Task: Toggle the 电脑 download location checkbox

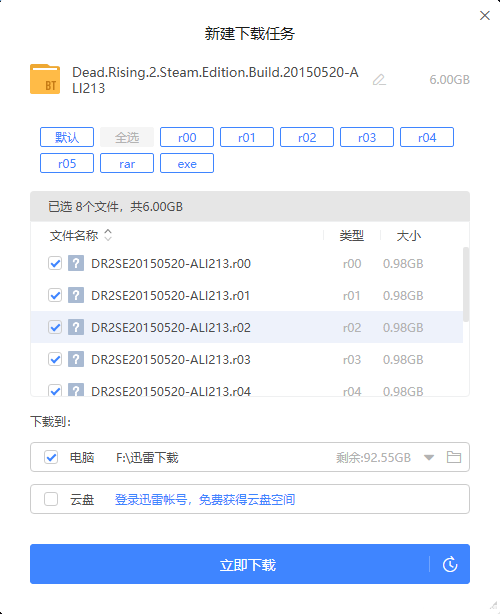Action: 51,457
